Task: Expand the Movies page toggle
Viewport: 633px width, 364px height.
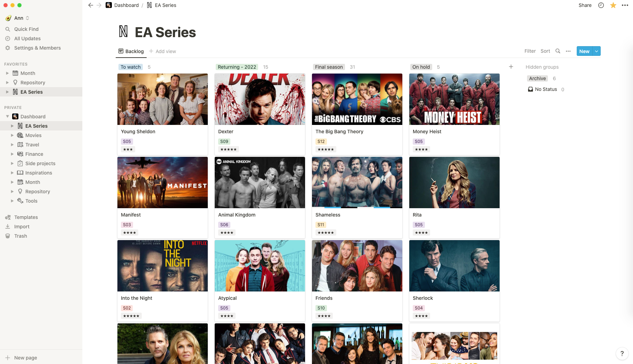Action: 12,135
